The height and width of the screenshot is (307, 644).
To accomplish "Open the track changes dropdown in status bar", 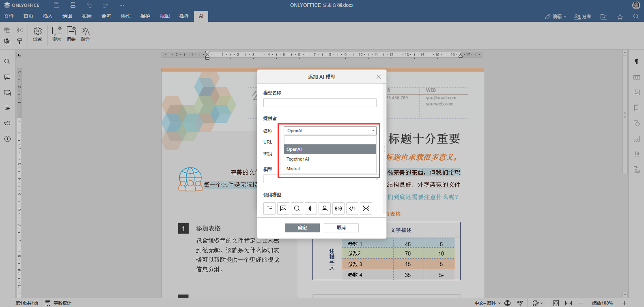I will (x=538, y=303).
